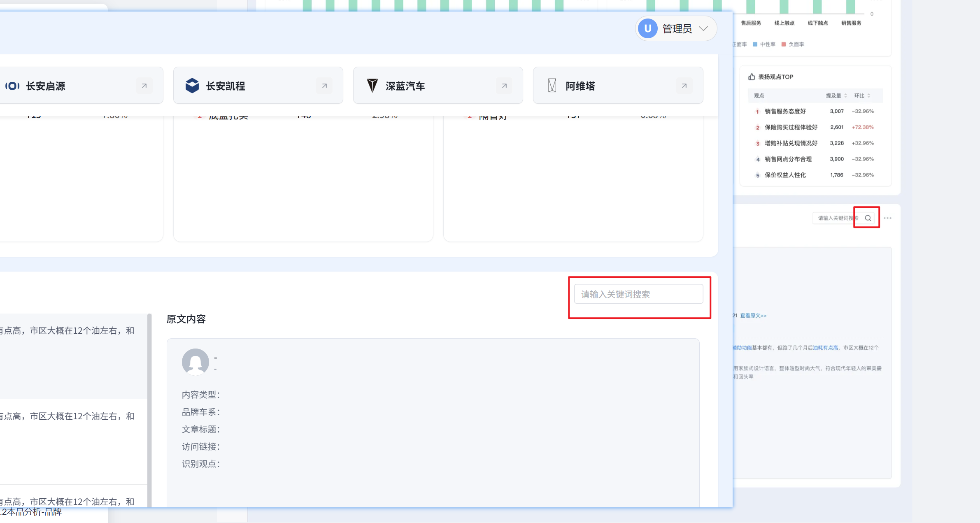Click the 长安凯程 hexagon logo
The width and height of the screenshot is (980, 523).
pos(192,86)
